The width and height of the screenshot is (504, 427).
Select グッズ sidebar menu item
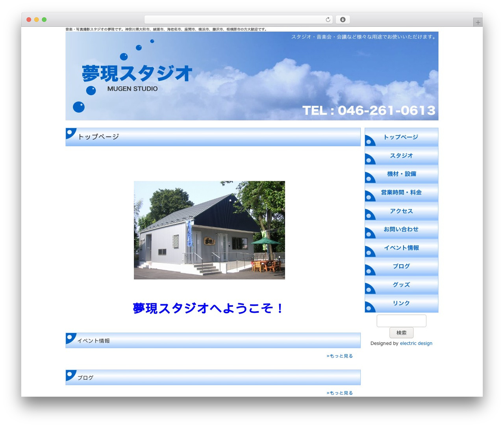(x=401, y=285)
